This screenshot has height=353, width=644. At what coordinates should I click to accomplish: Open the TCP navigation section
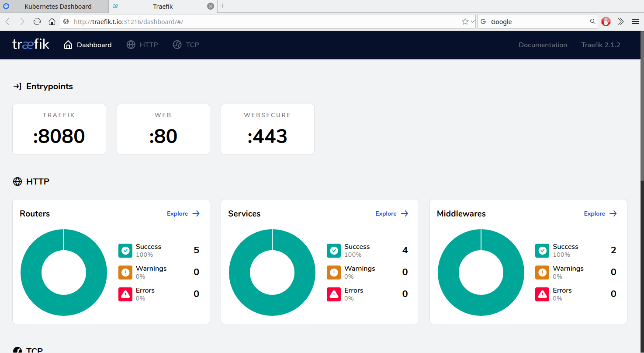tap(186, 45)
